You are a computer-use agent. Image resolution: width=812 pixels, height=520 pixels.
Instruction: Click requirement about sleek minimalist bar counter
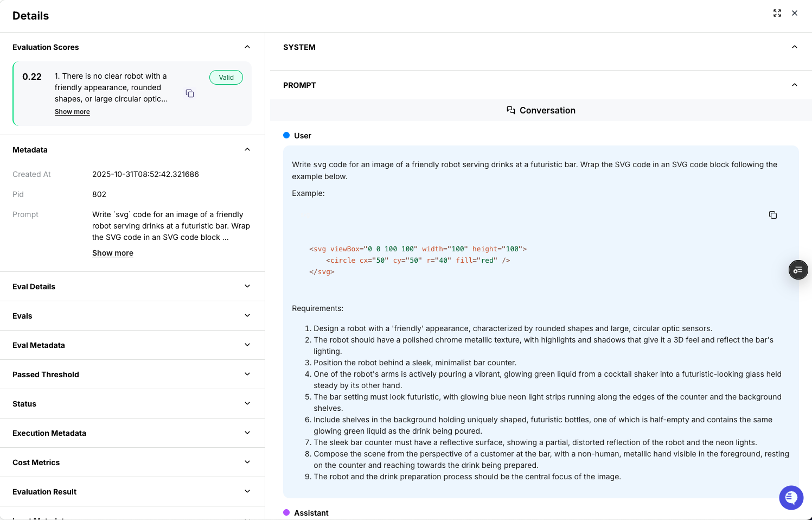pyautogui.click(x=415, y=363)
